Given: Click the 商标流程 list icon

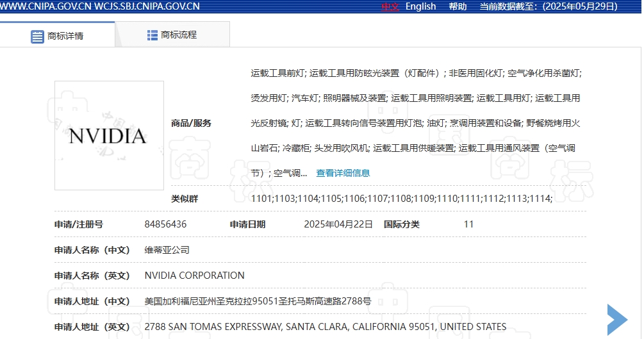Looking at the screenshot, I should click(152, 35).
